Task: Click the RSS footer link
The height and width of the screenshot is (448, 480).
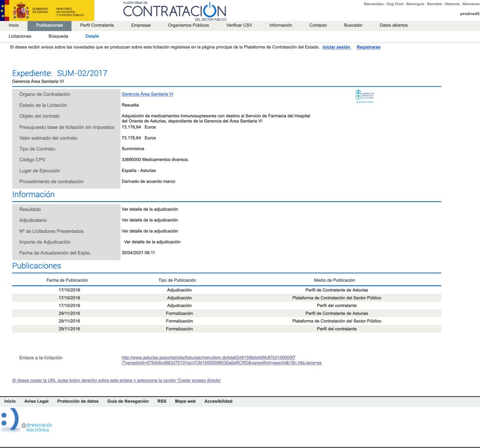Action: 162,401
